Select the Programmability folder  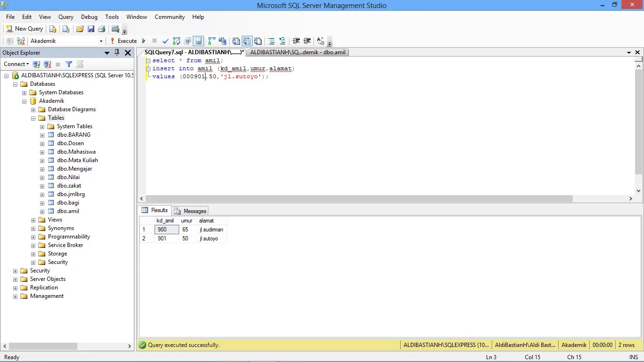click(x=69, y=237)
